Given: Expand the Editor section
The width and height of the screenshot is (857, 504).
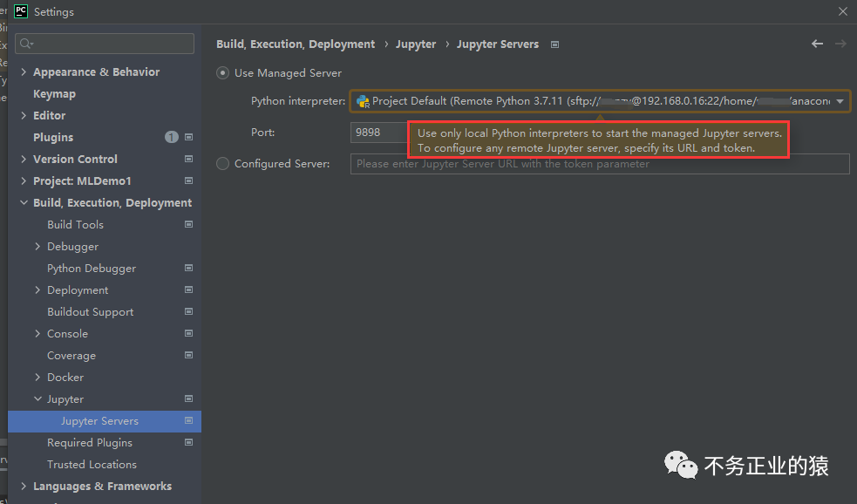Looking at the screenshot, I should [x=24, y=115].
